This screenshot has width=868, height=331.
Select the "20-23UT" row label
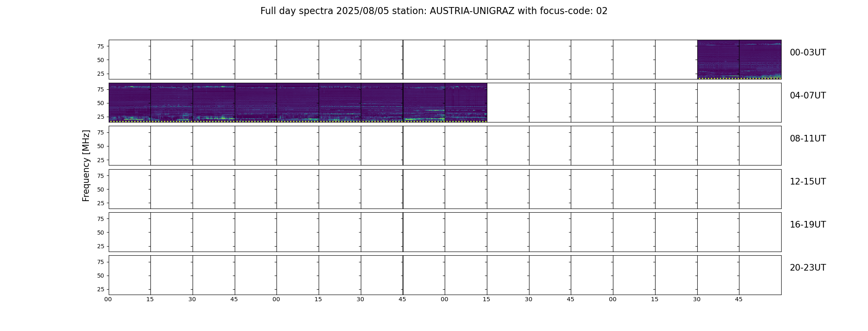pos(808,268)
